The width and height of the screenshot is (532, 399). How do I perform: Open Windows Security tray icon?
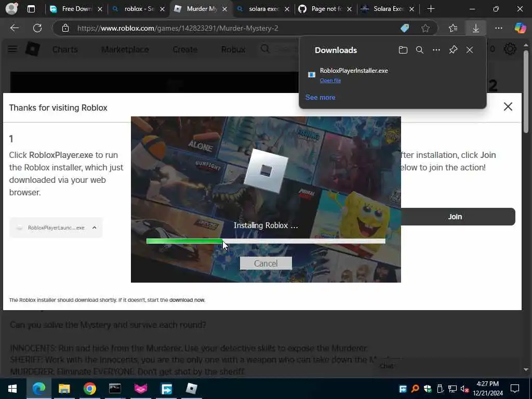427,389
